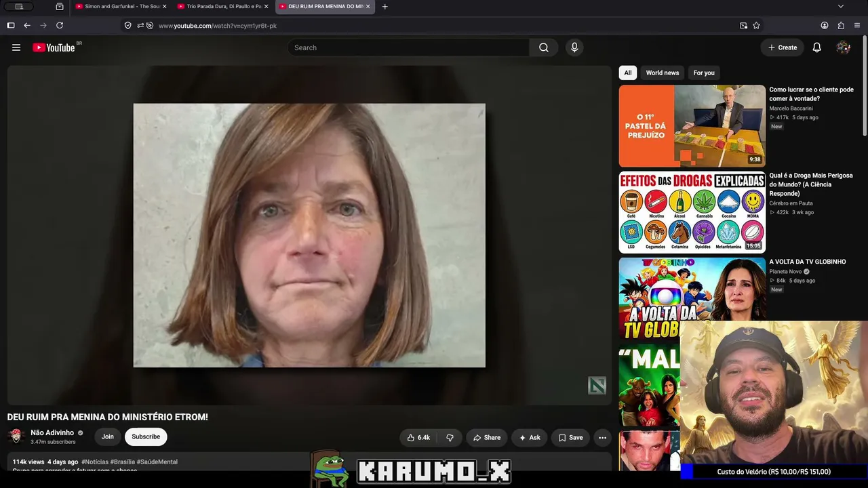Viewport: 868px width, 488px height.
Task: Go to the YouTube home logo
Action: coord(54,47)
